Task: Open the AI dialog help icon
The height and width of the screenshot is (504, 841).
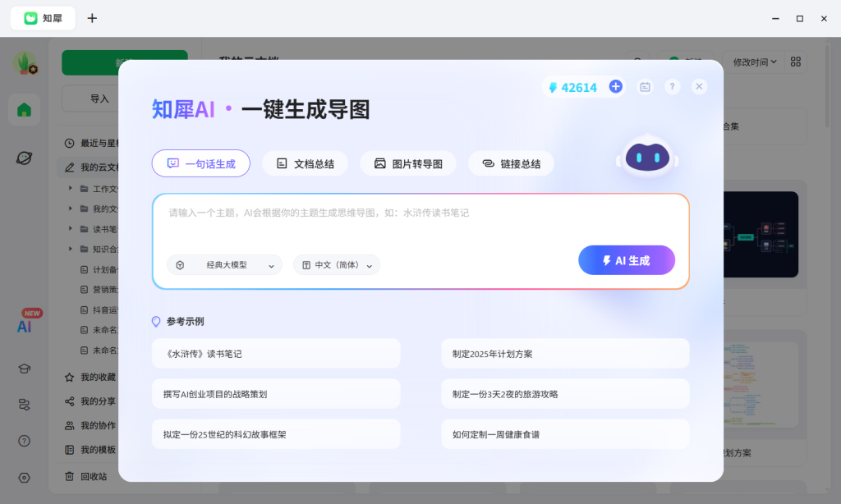Action: pyautogui.click(x=672, y=87)
